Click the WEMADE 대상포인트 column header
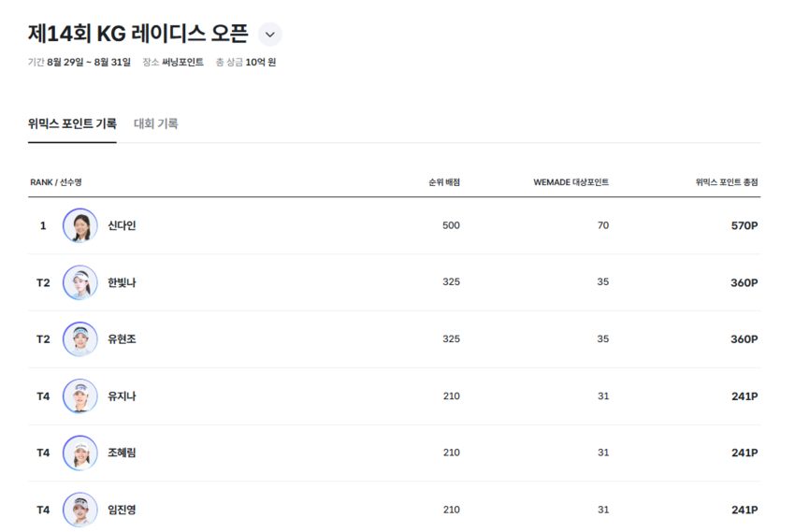Screen dimensions: 795x532 (x=571, y=182)
